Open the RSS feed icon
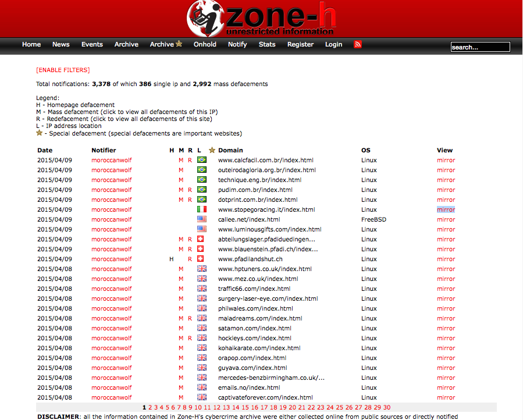 pyautogui.click(x=358, y=44)
